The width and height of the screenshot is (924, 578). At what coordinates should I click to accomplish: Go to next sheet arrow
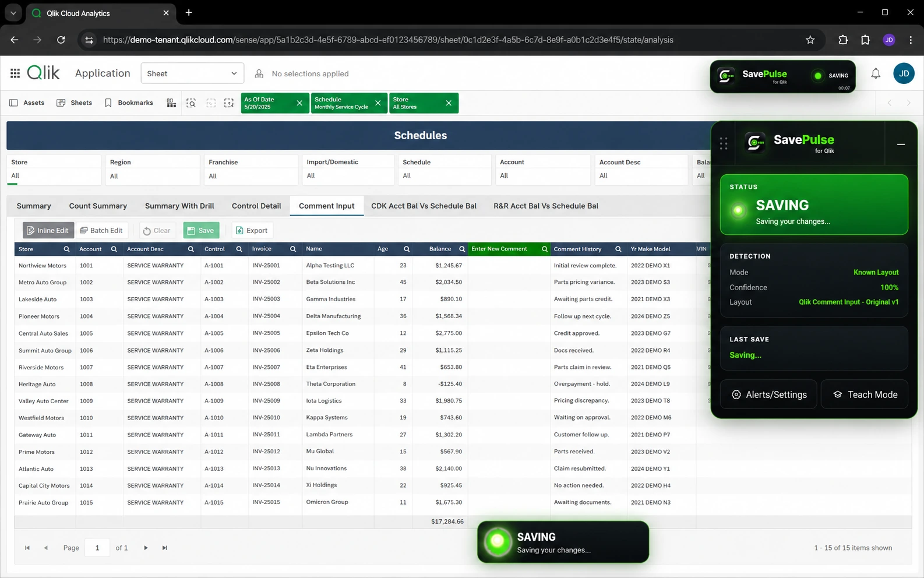[908, 103]
